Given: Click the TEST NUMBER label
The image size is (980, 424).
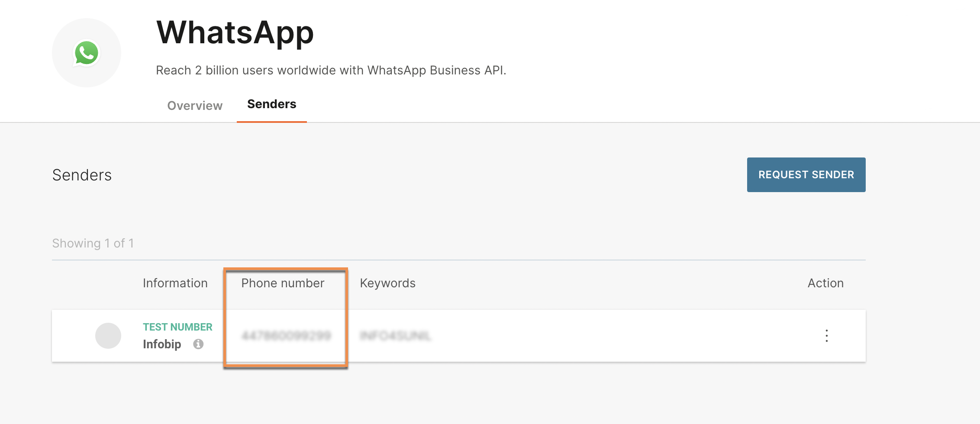Looking at the screenshot, I should [177, 327].
